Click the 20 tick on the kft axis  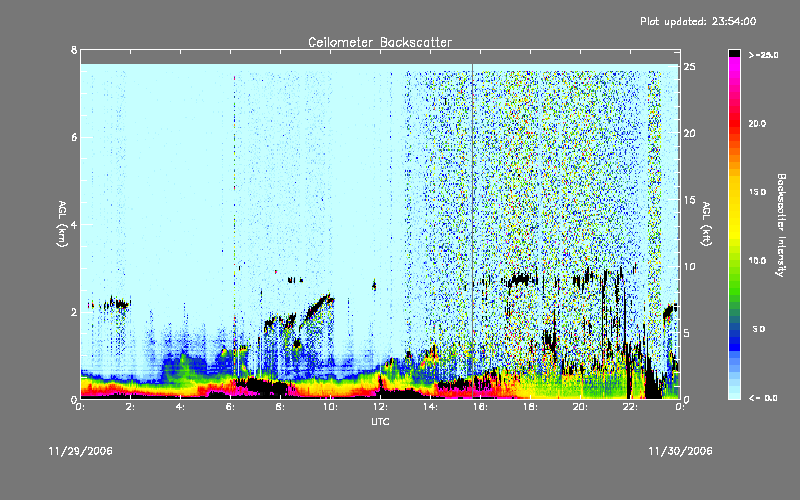point(689,133)
